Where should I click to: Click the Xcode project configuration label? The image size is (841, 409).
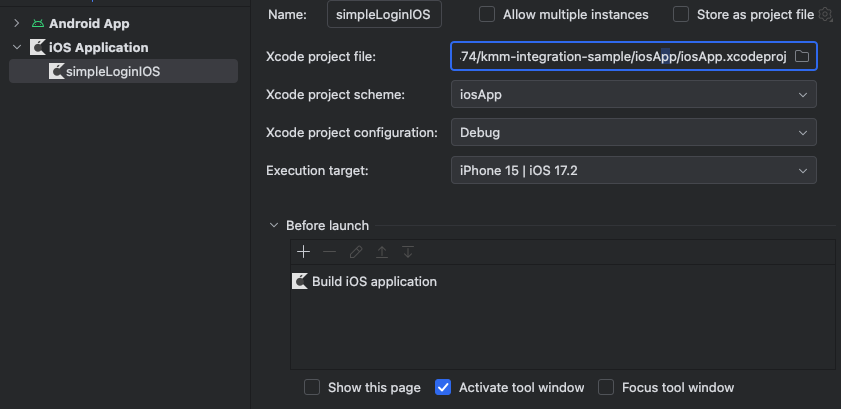(352, 132)
